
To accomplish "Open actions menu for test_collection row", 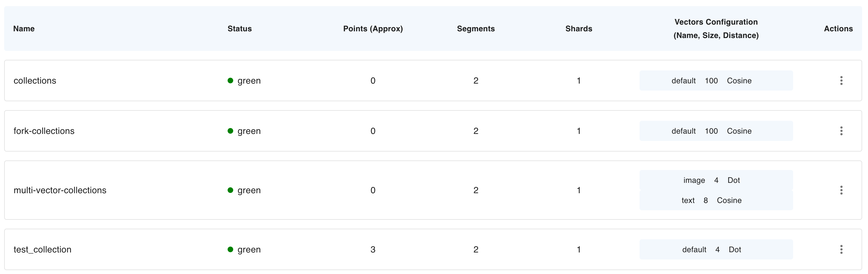I will [x=841, y=249].
